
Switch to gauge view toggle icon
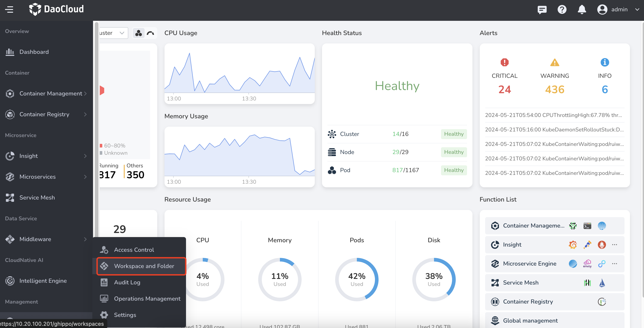[x=150, y=33]
